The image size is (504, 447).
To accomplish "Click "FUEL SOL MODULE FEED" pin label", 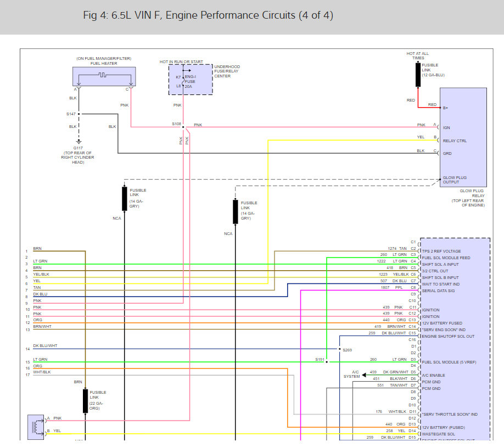I will click(x=446, y=258).
